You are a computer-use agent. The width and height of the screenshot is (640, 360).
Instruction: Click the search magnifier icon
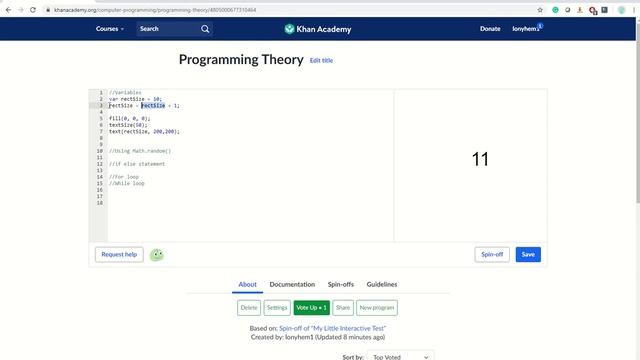pos(205,29)
